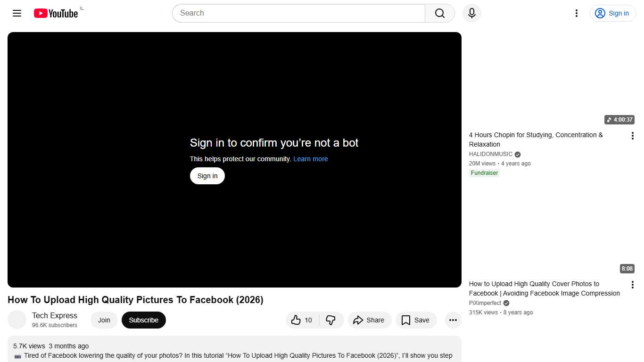This screenshot has height=362, width=644.
Task: Open the hamburger navigation menu
Action: 17,13
